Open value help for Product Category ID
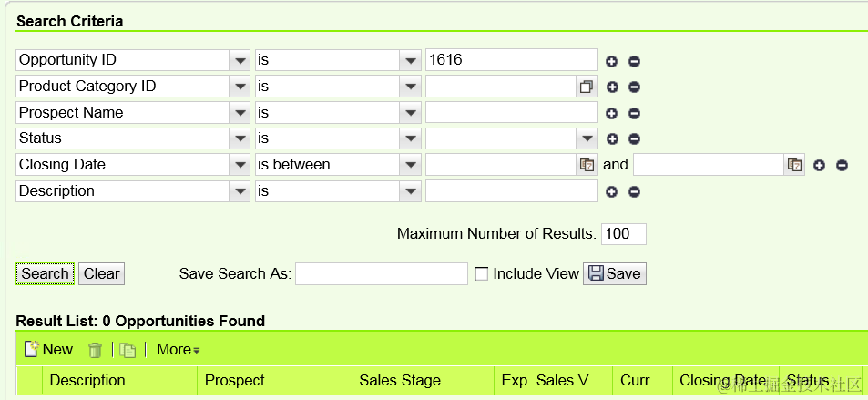868x400 pixels. click(x=587, y=87)
